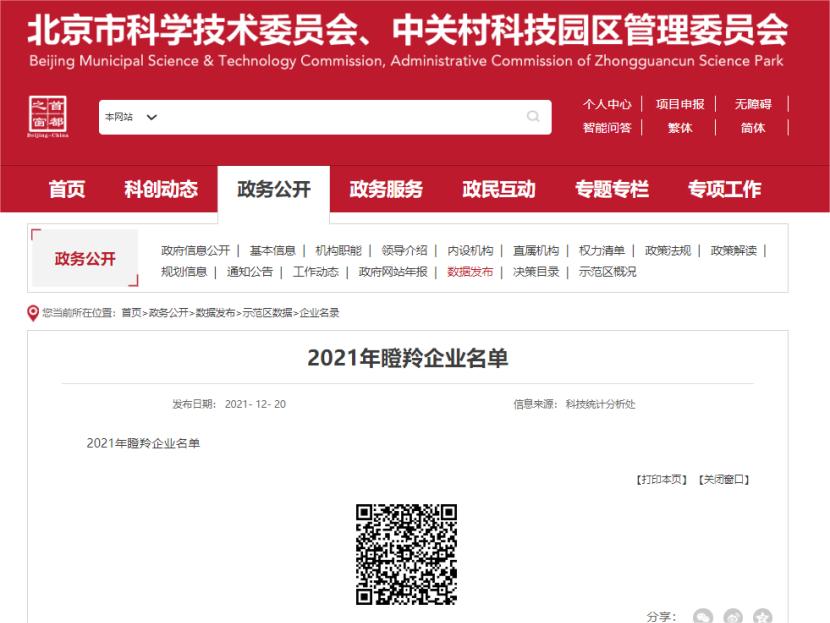Share via WeChat icon
Viewport: 830px width, 623px height.
click(703, 617)
